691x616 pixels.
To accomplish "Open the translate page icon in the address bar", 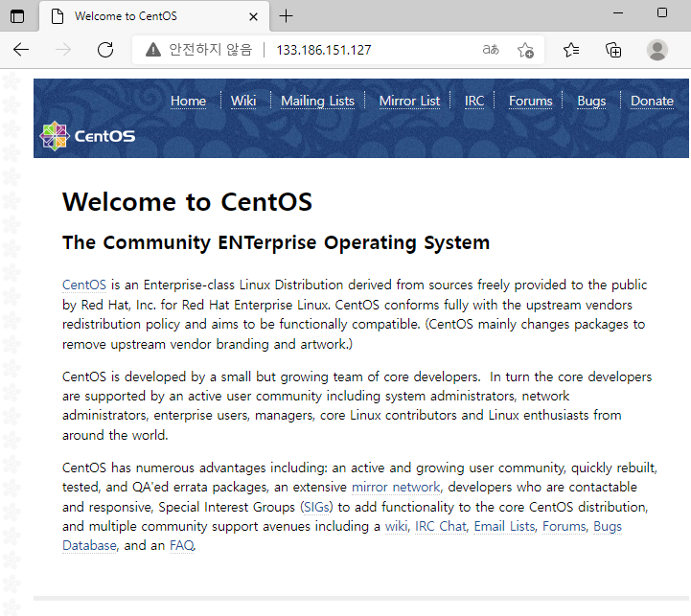I will coord(491,50).
